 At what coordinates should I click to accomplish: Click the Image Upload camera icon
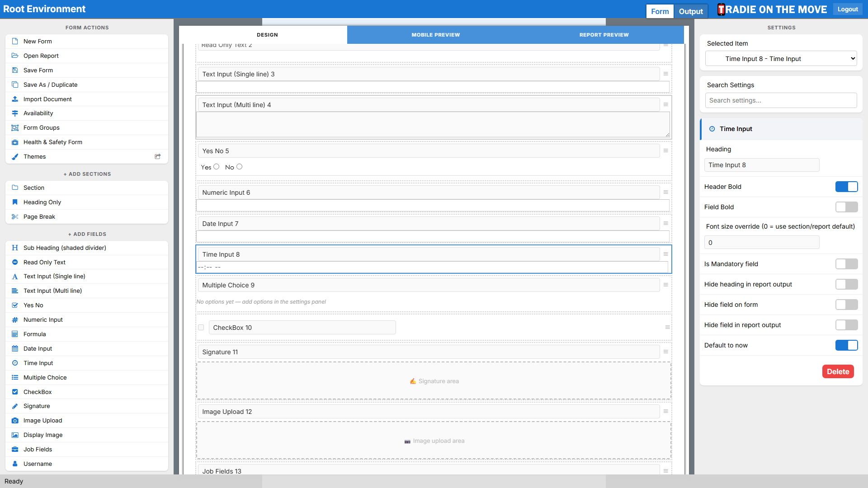pyautogui.click(x=15, y=421)
